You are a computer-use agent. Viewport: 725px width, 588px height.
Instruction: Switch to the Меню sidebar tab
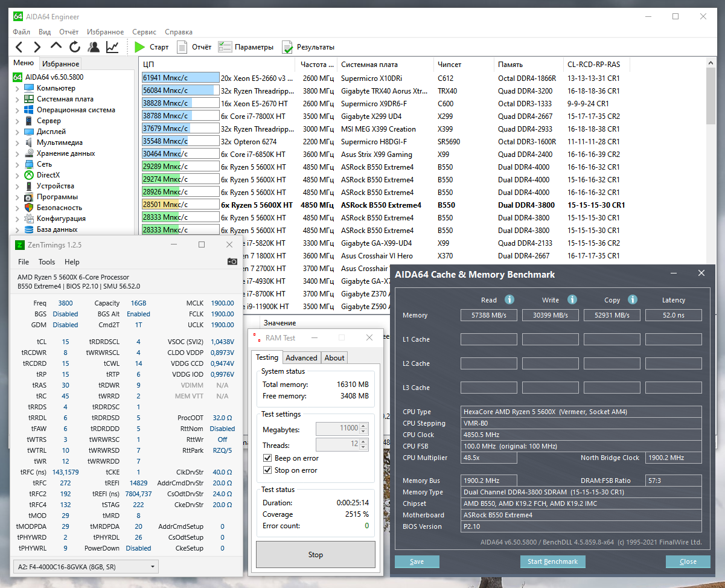(x=24, y=63)
